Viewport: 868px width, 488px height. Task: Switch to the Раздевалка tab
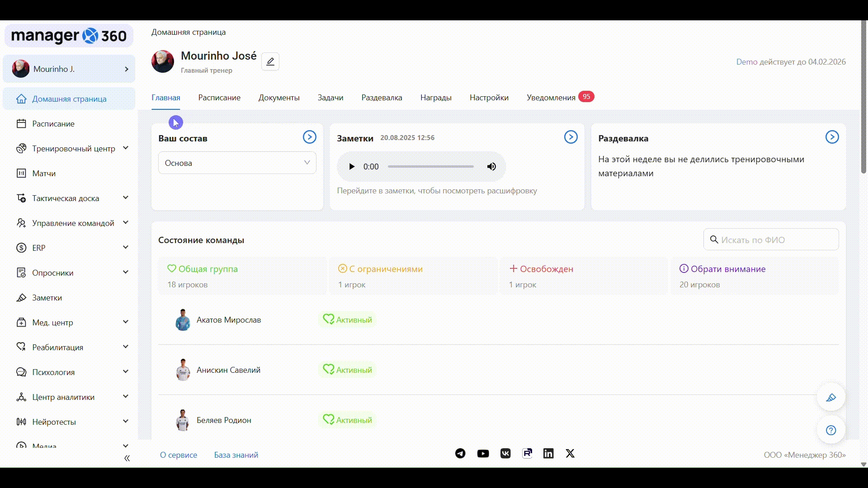pyautogui.click(x=382, y=98)
